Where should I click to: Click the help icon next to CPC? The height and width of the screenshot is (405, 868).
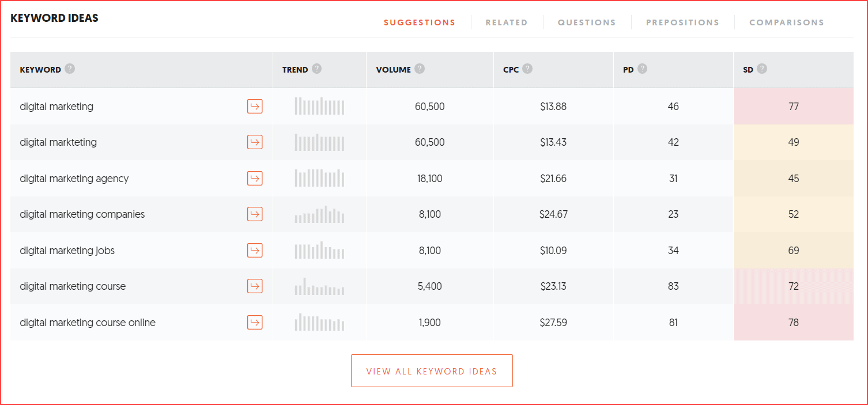click(527, 69)
